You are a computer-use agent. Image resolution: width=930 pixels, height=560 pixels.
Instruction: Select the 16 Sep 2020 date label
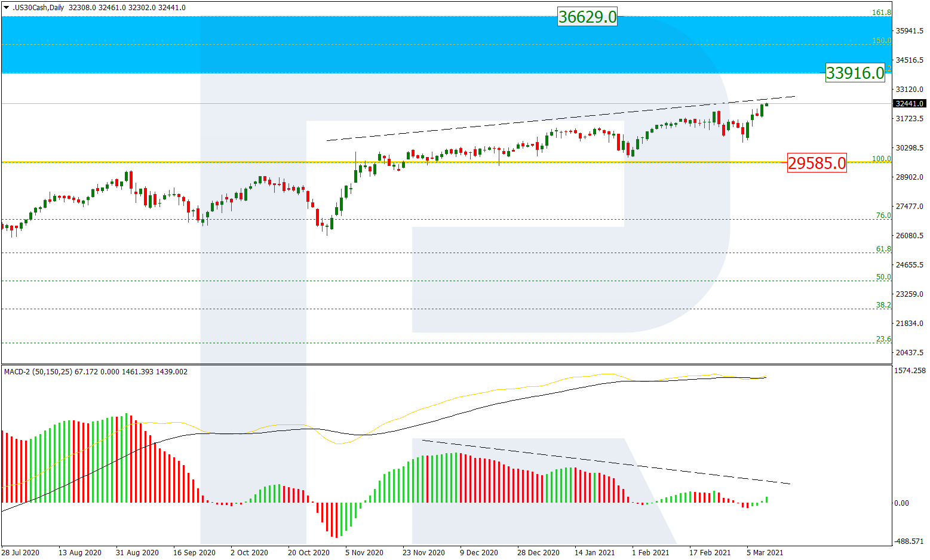pos(194,553)
